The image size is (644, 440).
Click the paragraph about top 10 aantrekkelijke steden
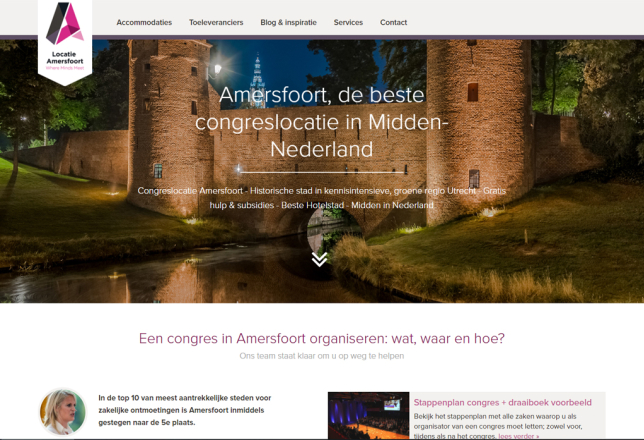tap(185, 410)
